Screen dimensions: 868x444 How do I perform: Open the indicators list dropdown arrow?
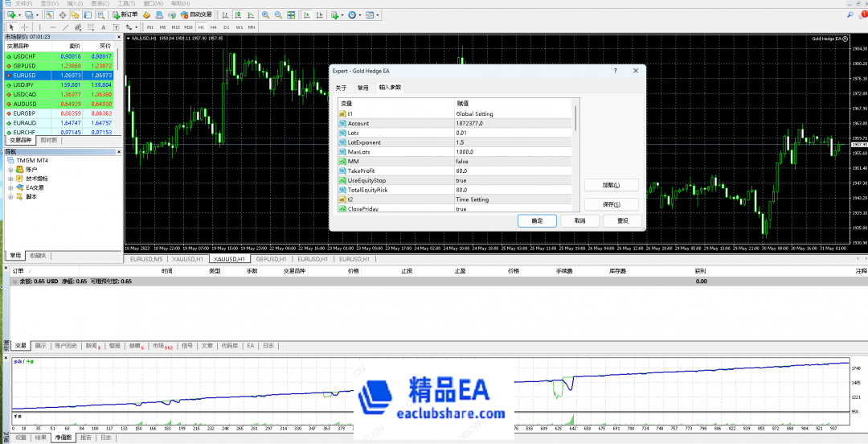tap(342, 14)
